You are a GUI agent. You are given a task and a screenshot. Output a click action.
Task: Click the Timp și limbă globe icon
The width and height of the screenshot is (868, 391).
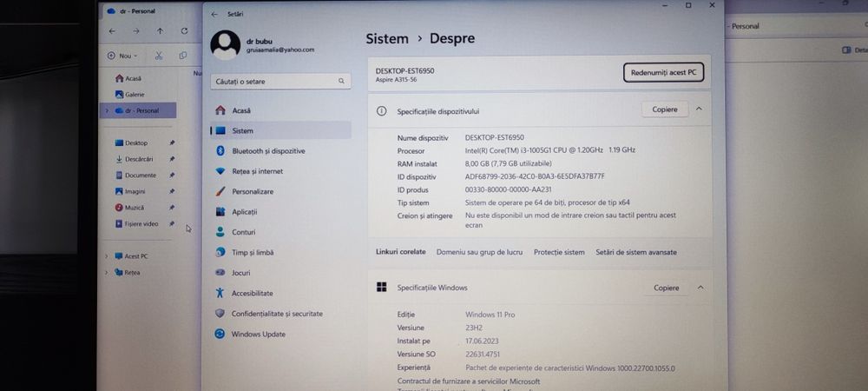(x=220, y=253)
